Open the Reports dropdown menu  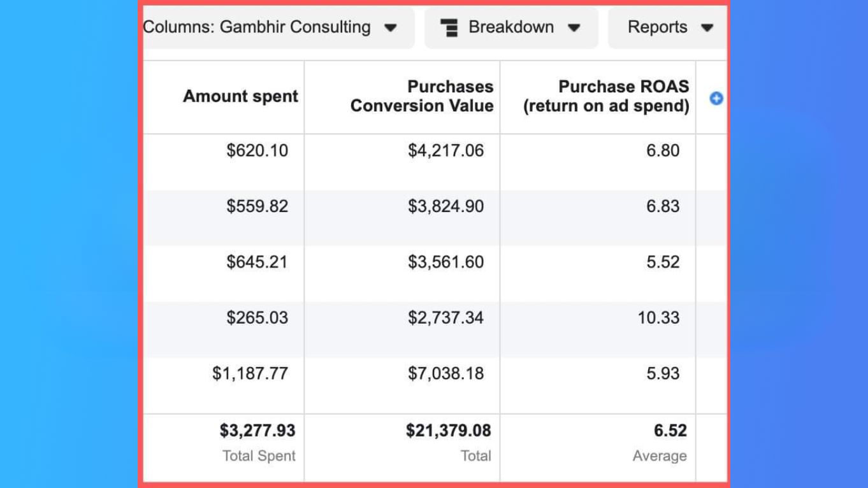(x=669, y=27)
